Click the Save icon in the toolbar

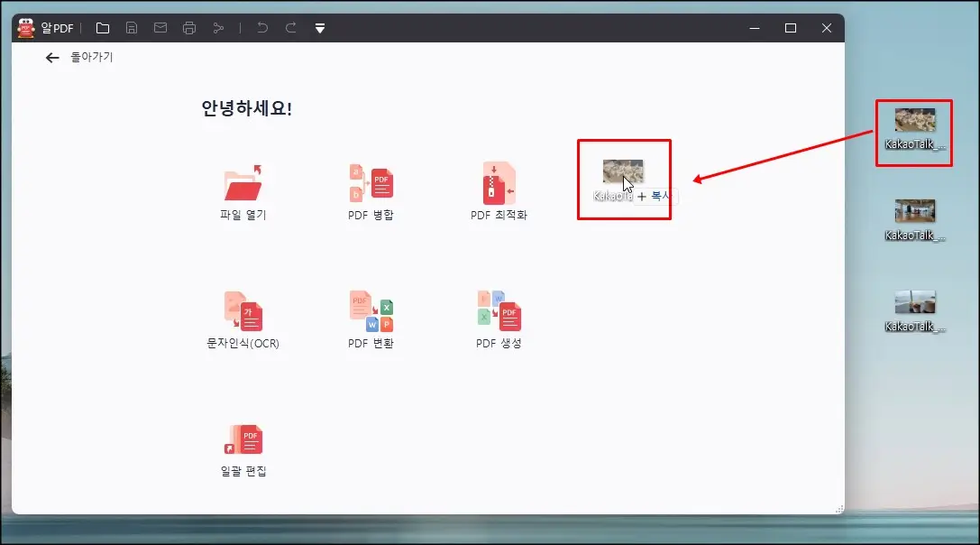coord(132,27)
